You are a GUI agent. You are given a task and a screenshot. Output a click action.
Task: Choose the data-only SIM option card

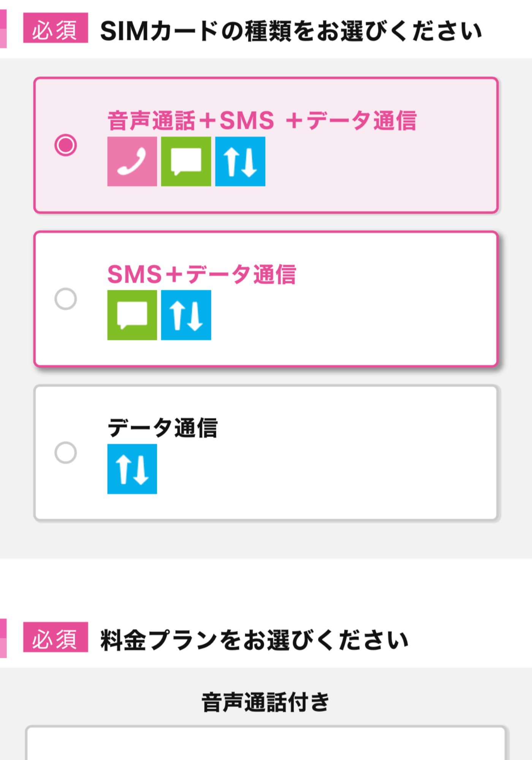[266, 453]
